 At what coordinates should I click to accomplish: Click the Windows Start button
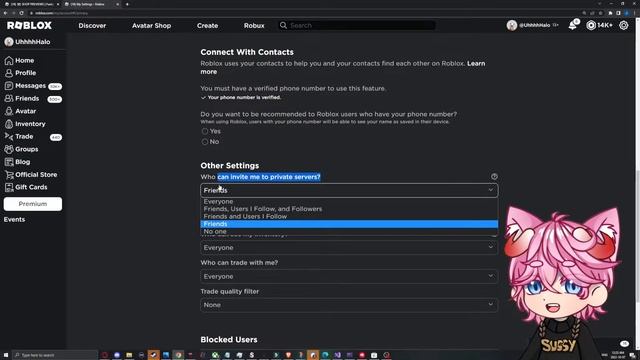click(6, 355)
